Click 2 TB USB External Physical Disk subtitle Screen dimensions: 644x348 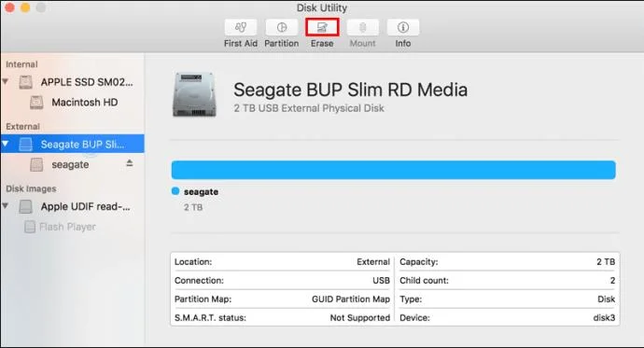coord(309,108)
